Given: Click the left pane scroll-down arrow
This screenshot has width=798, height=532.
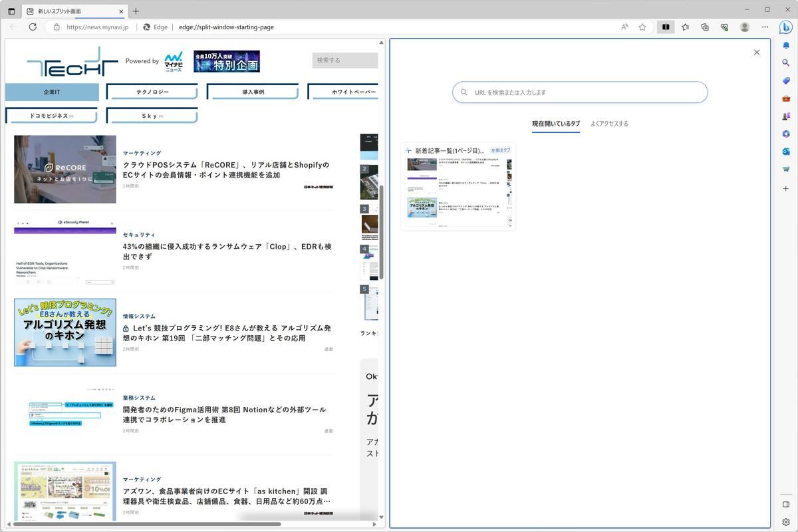Looking at the screenshot, I should point(382,517).
